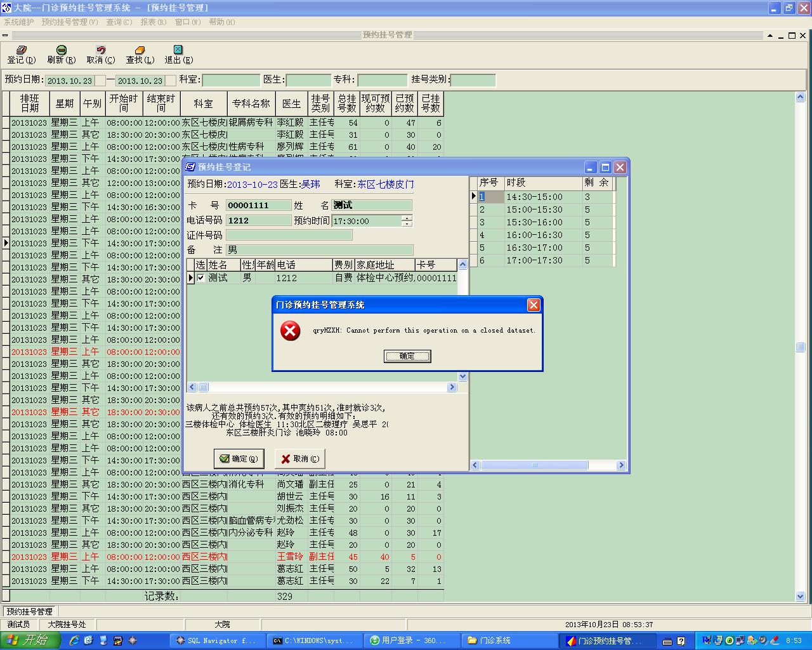This screenshot has width=812, height=650.
Task: Click the 刷新(R) refresh toolbar icon
Action: (62, 50)
